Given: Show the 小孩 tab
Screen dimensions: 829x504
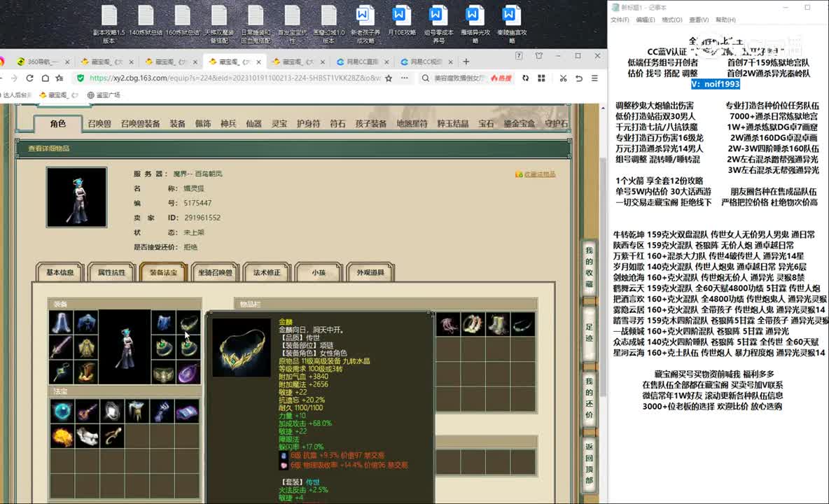Looking at the screenshot, I should 319,272.
